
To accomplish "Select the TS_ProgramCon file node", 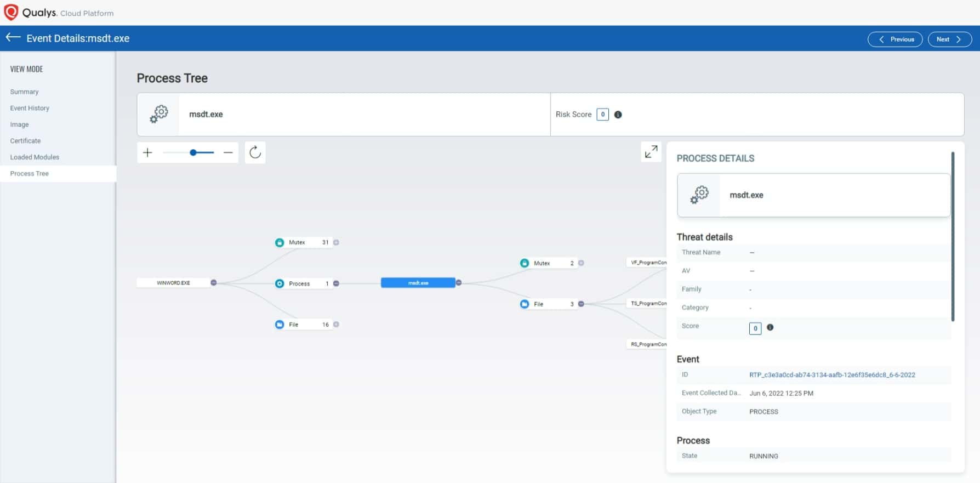I will [x=647, y=303].
